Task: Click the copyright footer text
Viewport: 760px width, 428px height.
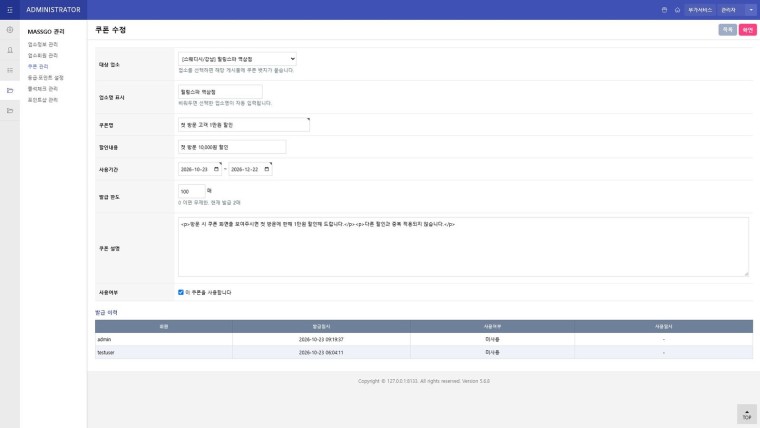Action: [424, 381]
